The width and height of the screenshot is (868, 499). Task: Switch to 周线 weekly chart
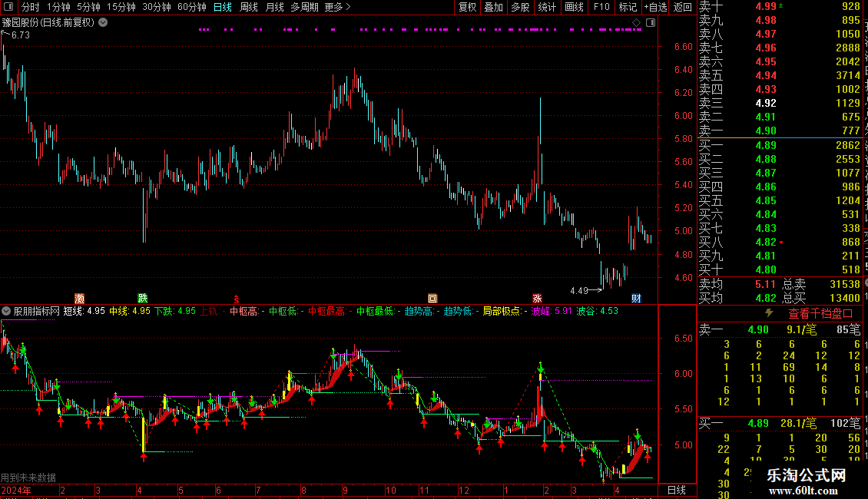tap(249, 7)
